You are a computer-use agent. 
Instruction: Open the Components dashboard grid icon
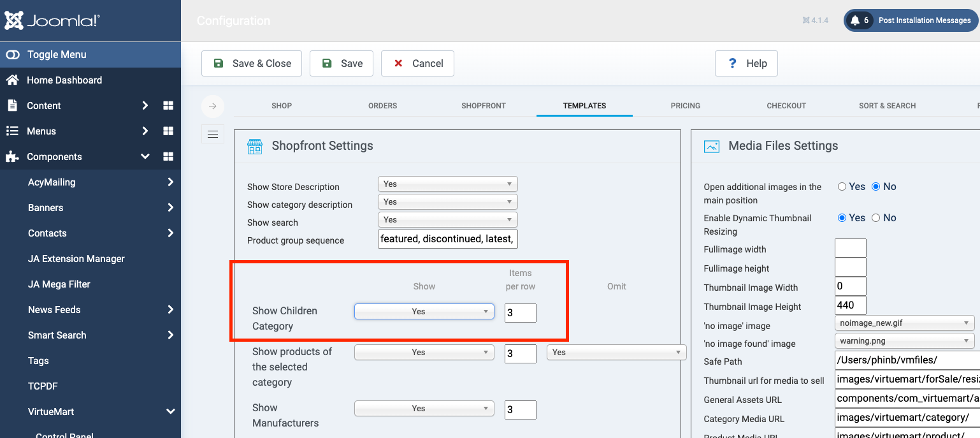168,157
